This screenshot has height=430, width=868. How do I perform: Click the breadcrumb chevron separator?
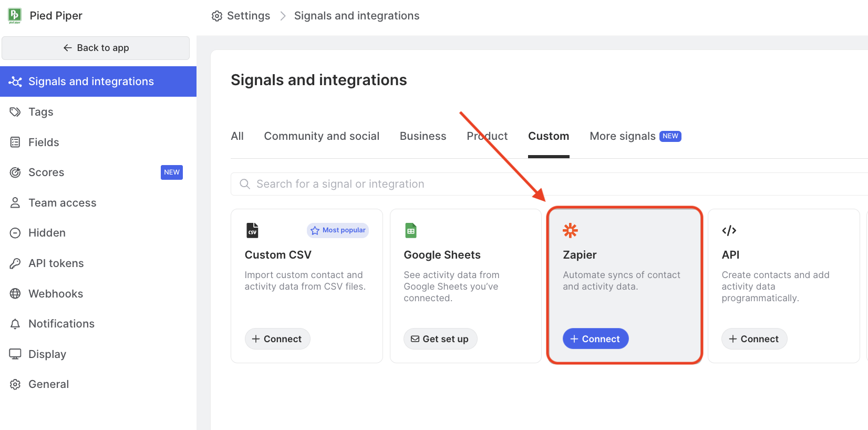tap(283, 16)
